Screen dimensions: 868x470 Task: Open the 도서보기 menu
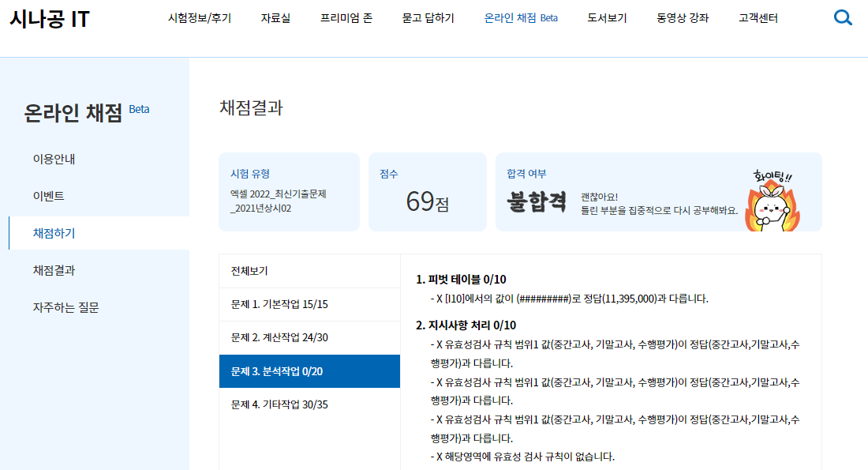[607, 18]
